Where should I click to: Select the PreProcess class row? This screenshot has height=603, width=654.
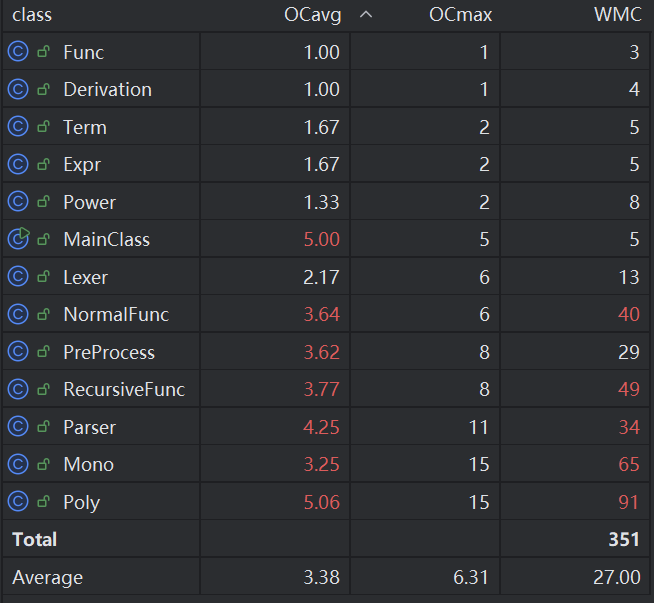(109, 352)
